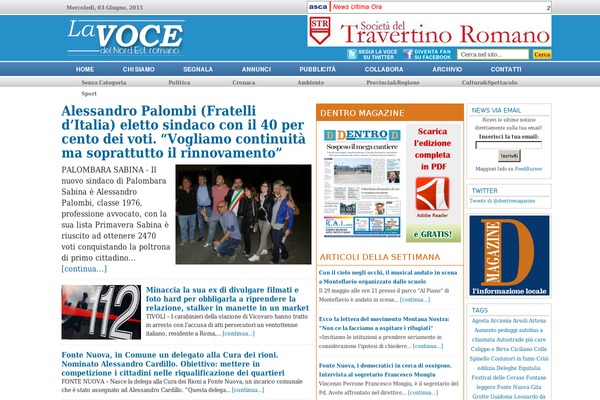The width and height of the screenshot is (600, 400).
Task: Open La Voce del Nord Est romano logo
Action: pyautogui.click(x=126, y=38)
